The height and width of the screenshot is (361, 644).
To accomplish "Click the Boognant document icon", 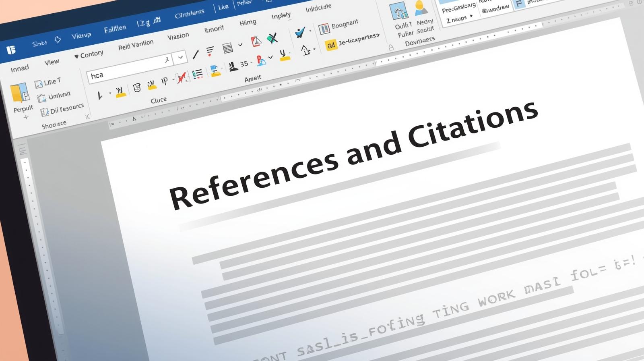I will tap(324, 29).
